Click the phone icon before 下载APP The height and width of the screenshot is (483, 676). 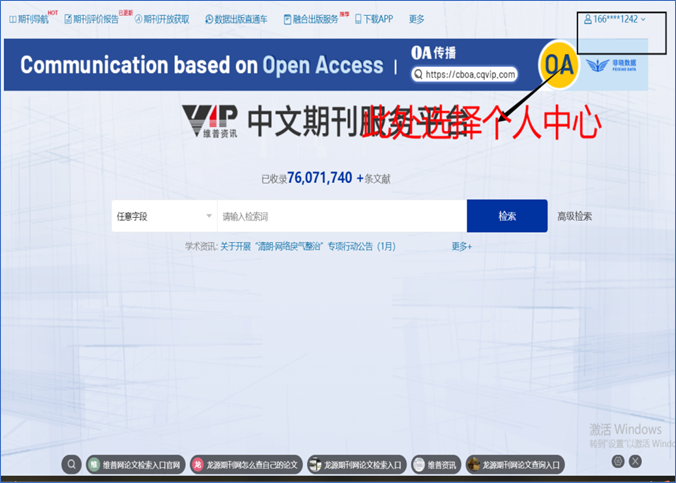(x=358, y=19)
